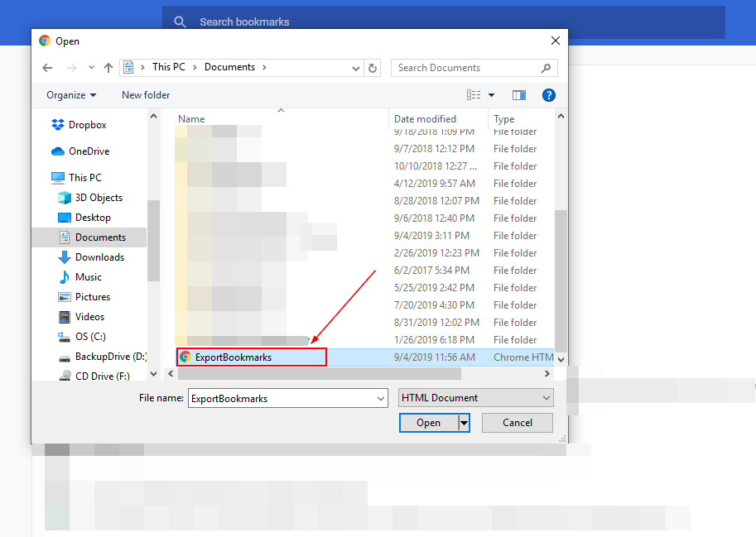This screenshot has height=537, width=756.
Task: Click the document icon in address bar
Action: [x=128, y=67]
